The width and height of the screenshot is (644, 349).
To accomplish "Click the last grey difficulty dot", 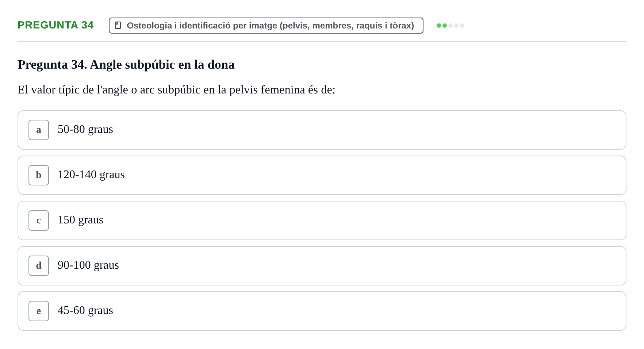I will click(x=462, y=26).
